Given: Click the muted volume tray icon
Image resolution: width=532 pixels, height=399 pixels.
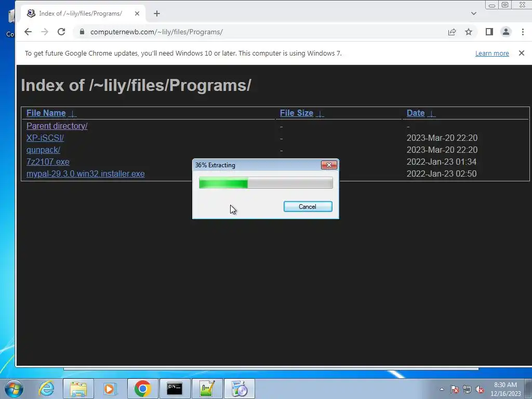Looking at the screenshot, I should (480, 389).
